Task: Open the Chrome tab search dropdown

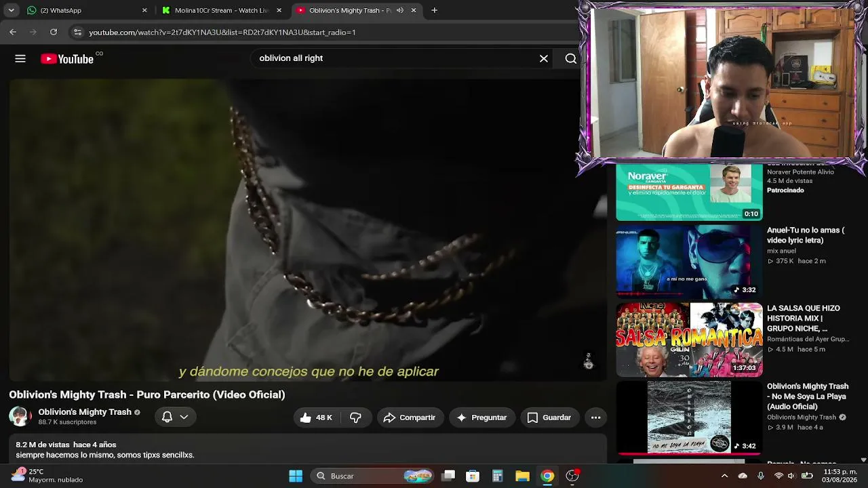Action: pos(11,10)
